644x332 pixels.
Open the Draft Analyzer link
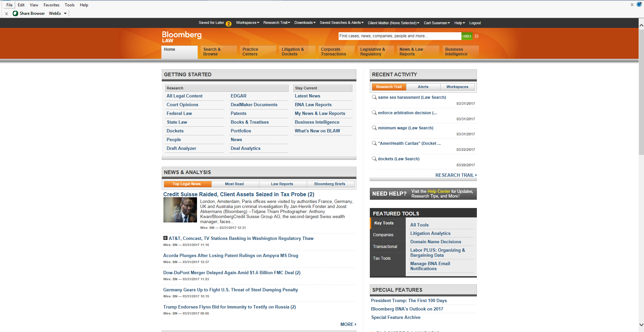tap(181, 148)
